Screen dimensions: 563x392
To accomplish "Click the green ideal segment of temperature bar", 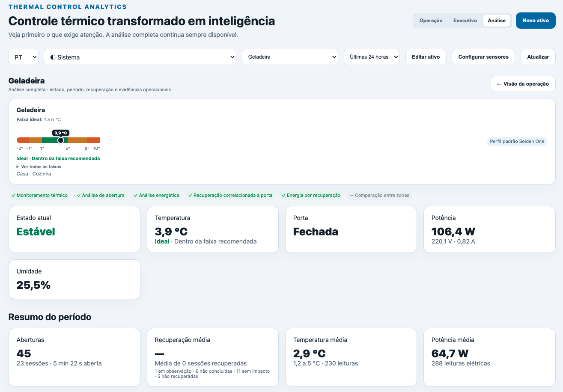I will (55, 140).
